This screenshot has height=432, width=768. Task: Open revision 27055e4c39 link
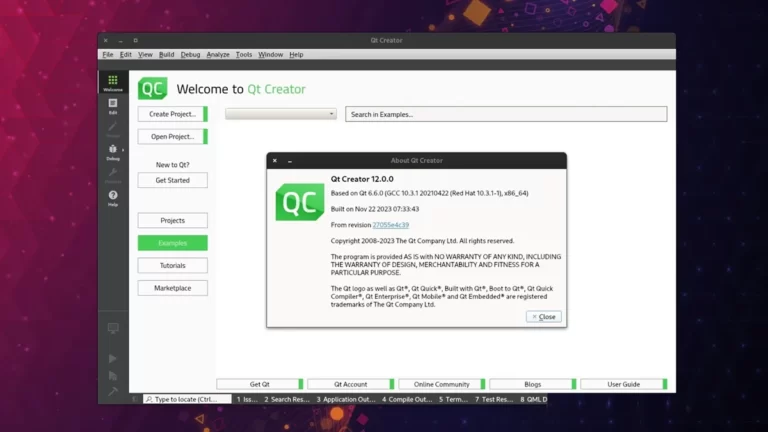pyautogui.click(x=390, y=225)
